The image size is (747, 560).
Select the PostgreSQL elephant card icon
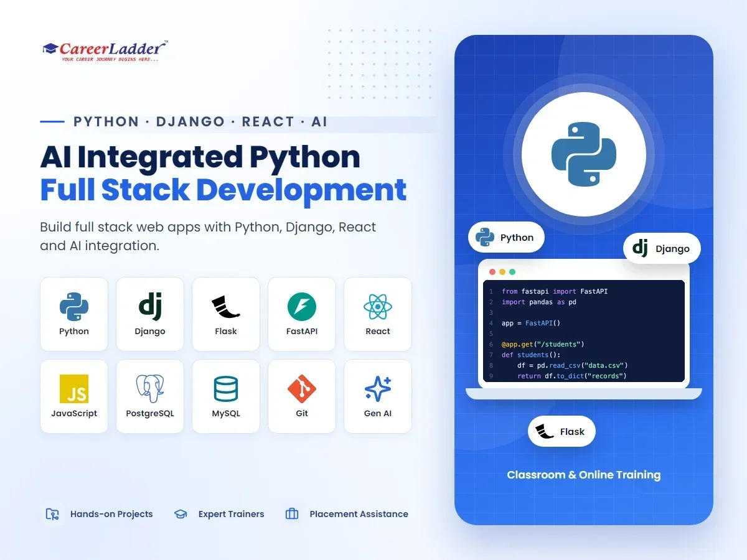pos(150,389)
